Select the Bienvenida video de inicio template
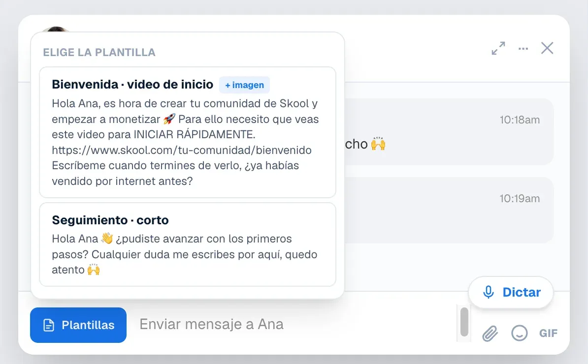 click(188, 132)
